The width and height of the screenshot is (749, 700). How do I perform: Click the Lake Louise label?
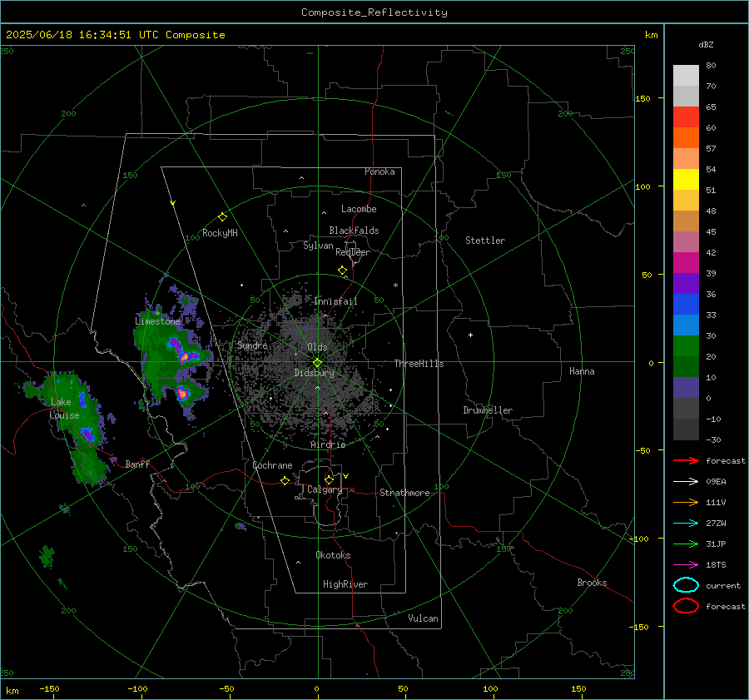pos(64,409)
